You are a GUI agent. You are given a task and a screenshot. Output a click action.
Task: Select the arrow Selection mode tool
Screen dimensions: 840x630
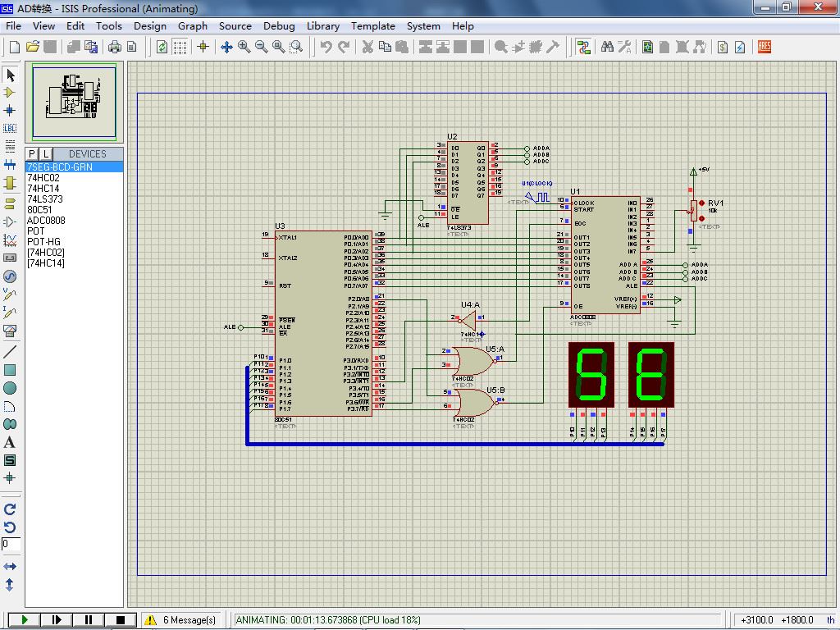coord(10,75)
